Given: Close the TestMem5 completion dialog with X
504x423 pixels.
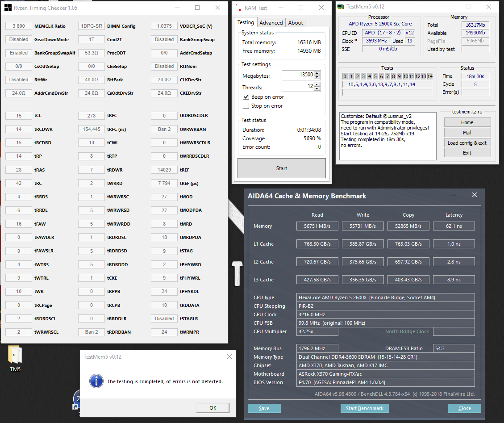Looking at the screenshot, I should coord(229,356).
